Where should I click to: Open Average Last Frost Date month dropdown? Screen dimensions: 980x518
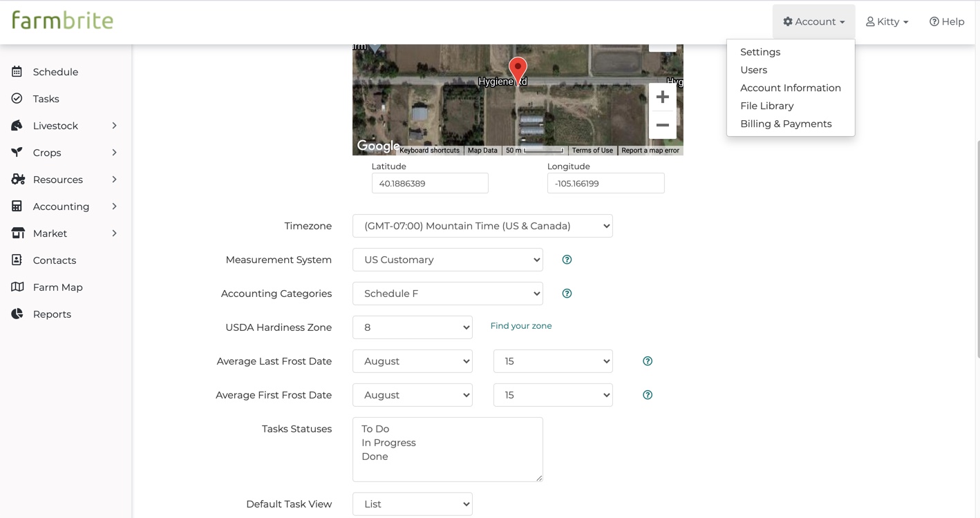pos(412,361)
